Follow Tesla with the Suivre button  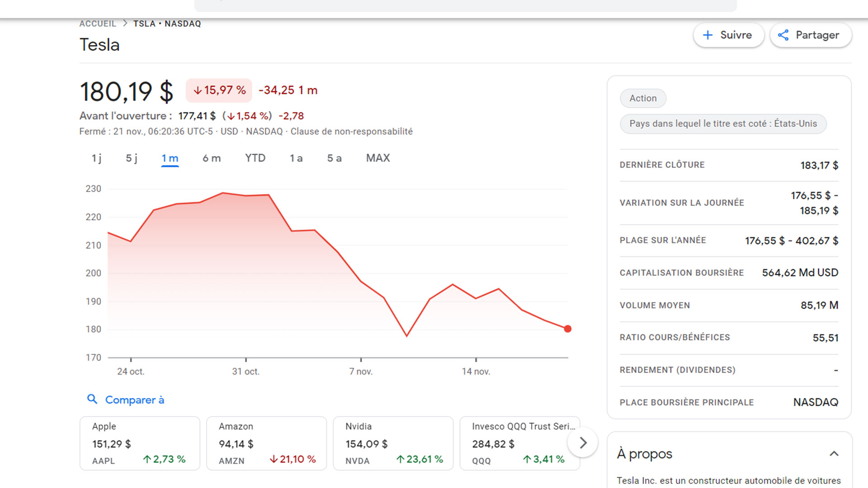[x=728, y=35]
